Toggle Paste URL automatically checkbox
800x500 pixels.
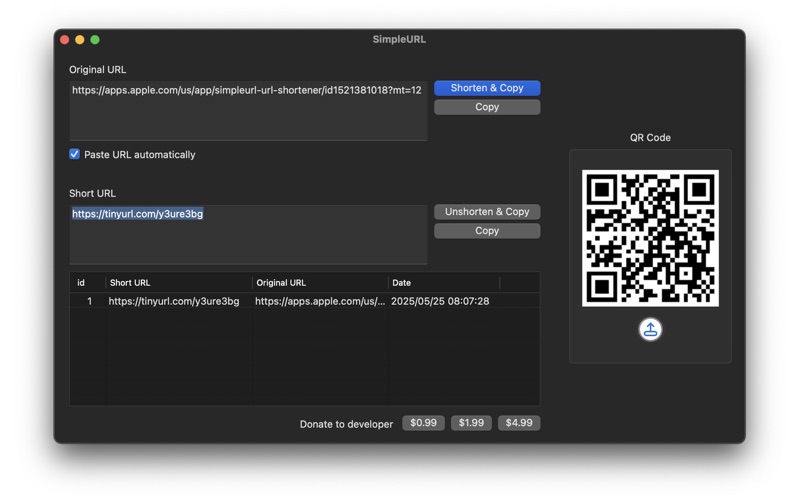click(x=74, y=154)
